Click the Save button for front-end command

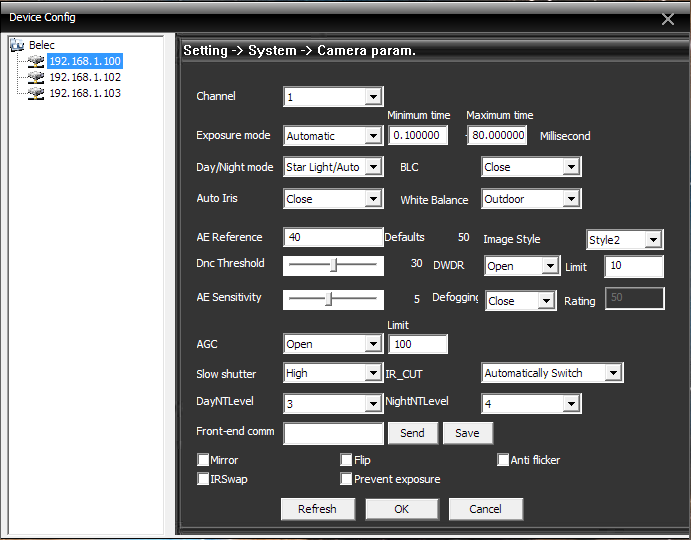(468, 433)
